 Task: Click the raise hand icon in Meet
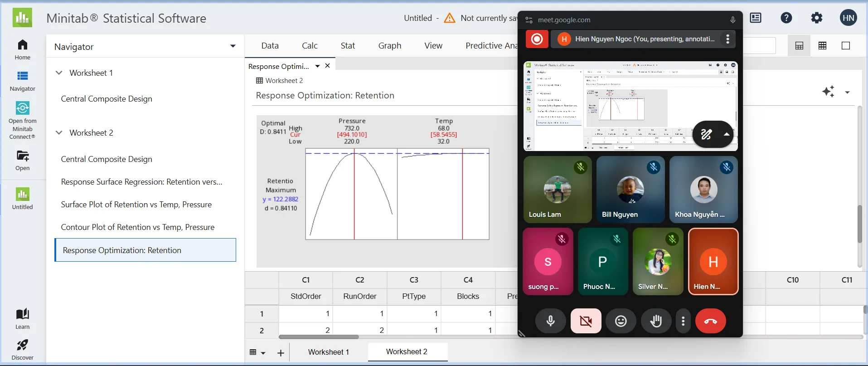click(656, 321)
